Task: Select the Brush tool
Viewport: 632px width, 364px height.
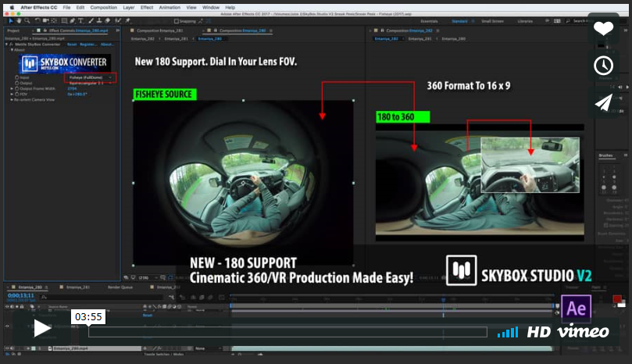Action: tap(91, 20)
